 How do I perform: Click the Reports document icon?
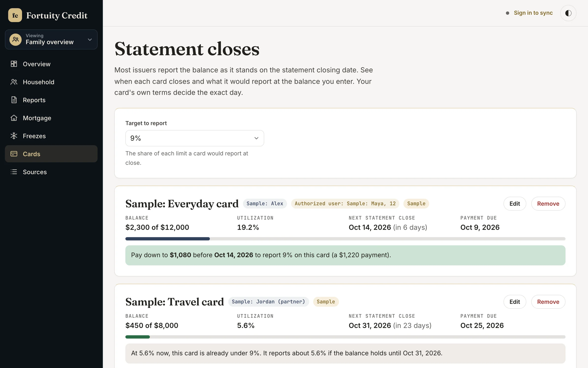click(14, 100)
